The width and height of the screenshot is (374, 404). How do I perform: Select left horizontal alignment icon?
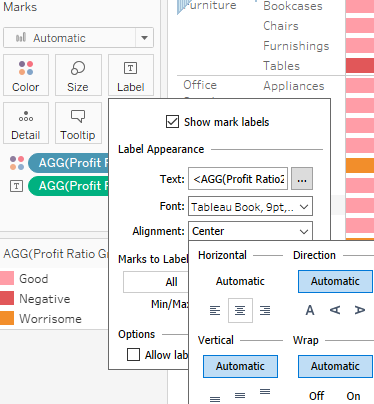[215, 311]
